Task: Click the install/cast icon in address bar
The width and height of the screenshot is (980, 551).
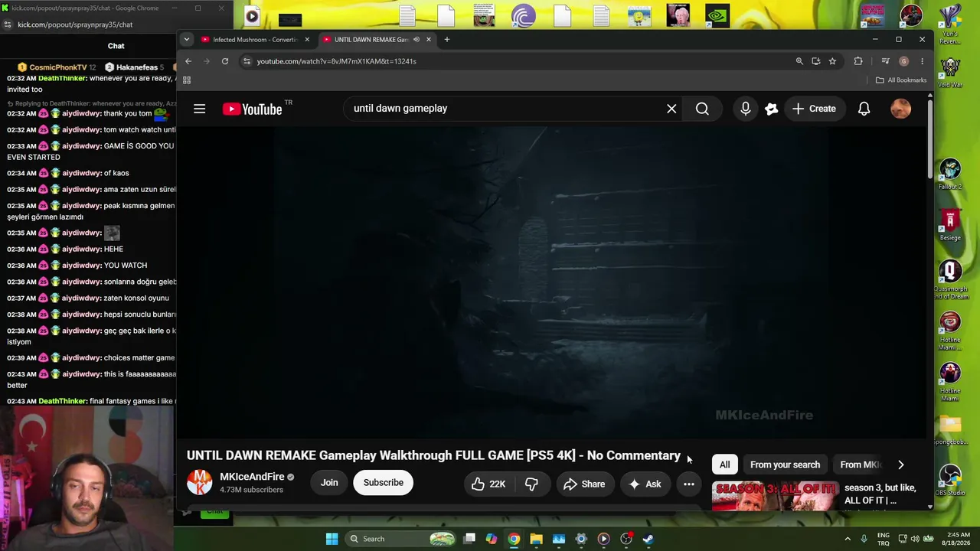Action: pyautogui.click(x=816, y=61)
